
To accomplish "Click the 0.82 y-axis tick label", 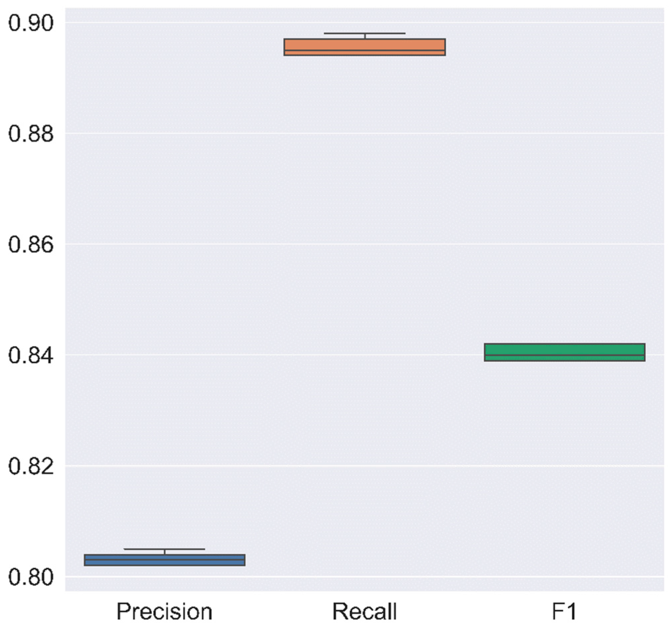I will click(31, 466).
